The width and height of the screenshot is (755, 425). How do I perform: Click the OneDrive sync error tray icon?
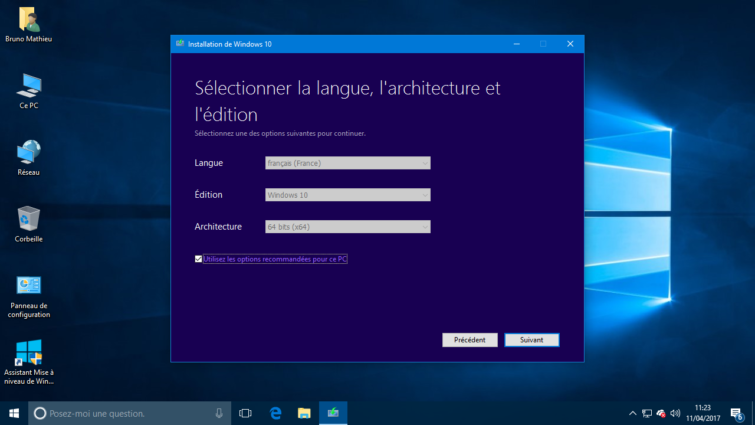pyautogui.click(x=661, y=413)
